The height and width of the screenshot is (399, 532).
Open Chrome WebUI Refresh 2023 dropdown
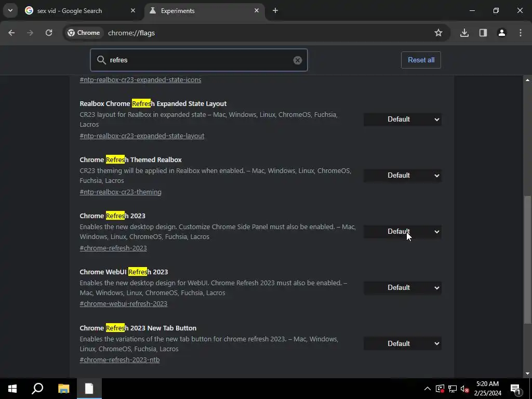(403, 288)
